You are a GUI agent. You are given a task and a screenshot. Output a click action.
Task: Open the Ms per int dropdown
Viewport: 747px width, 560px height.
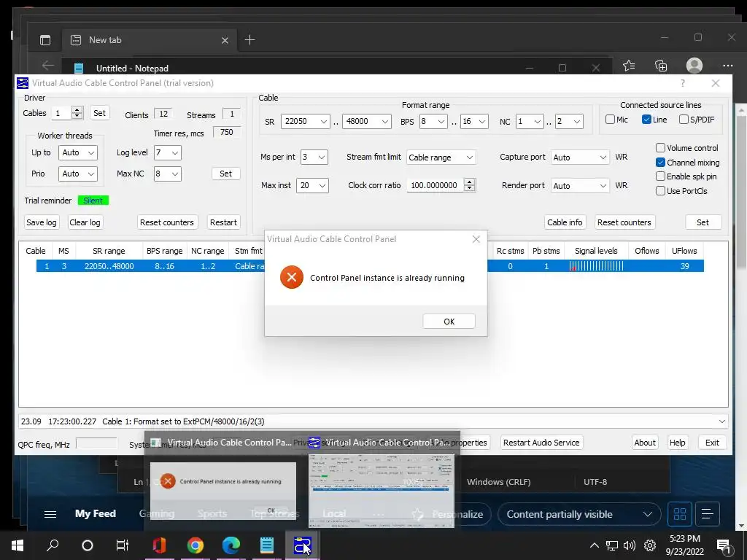point(314,157)
